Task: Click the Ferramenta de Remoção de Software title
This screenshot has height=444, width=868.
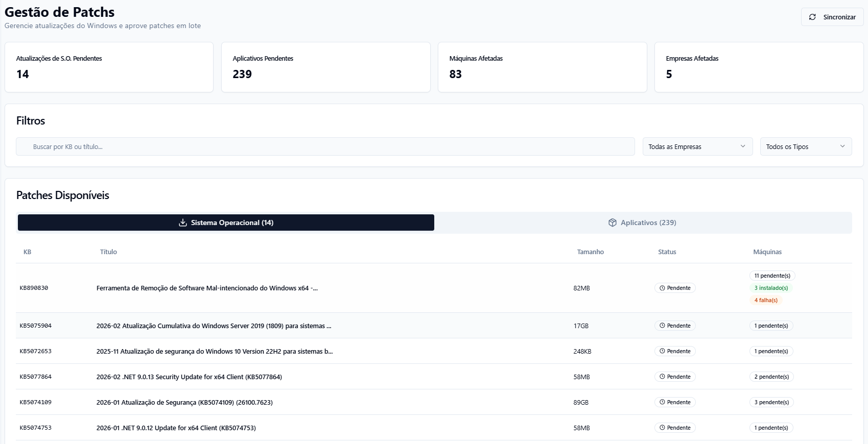Action: coord(207,288)
